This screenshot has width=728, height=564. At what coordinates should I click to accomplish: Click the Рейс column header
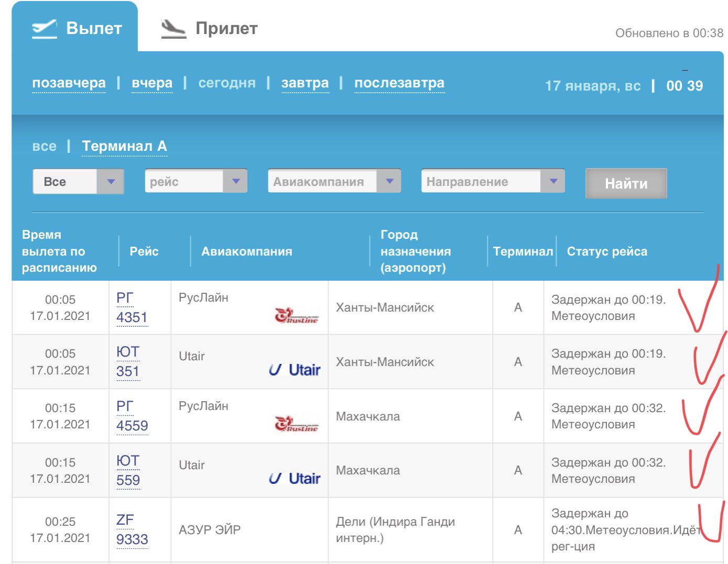pyautogui.click(x=144, y=251)
